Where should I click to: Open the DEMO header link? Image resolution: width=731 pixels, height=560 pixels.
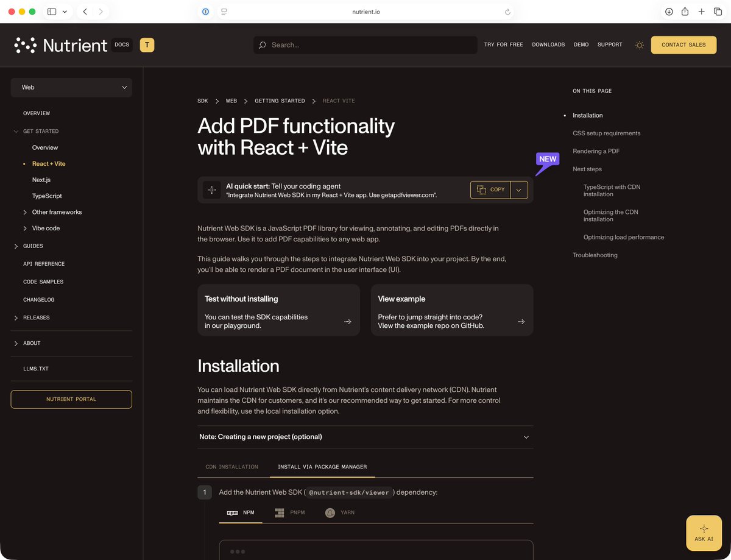coord(581,45)
